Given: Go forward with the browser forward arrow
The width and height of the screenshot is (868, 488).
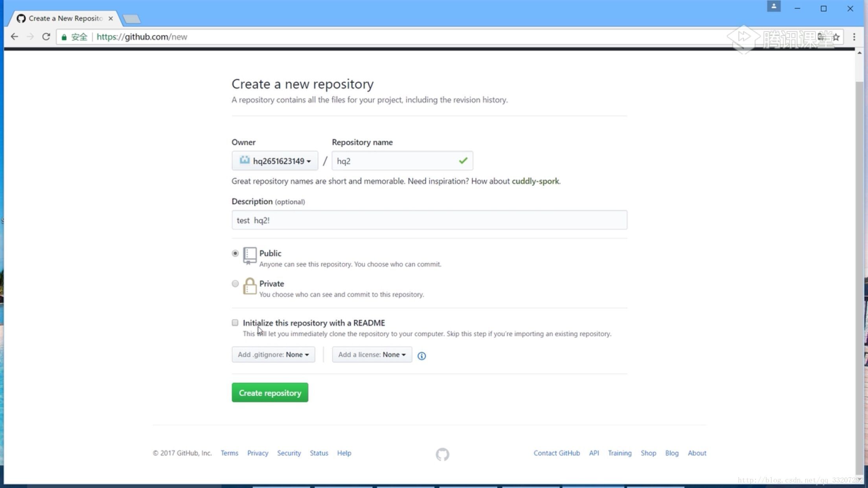Looking at the screenshot, I should point(30,37).
